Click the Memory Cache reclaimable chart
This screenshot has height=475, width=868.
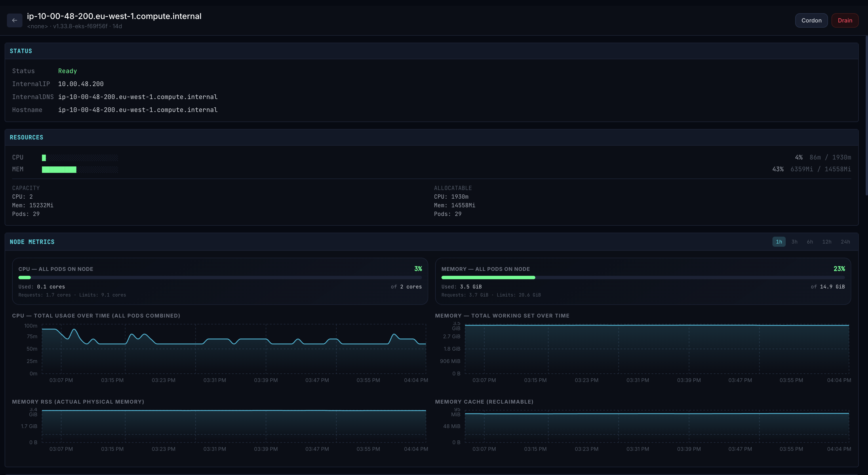pyautogui.click(x=656, y=426)
